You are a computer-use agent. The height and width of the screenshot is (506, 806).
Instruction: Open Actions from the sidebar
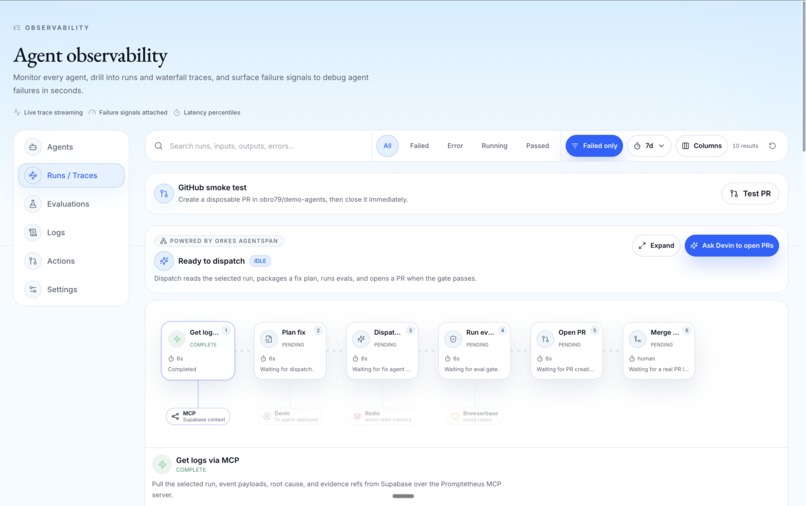(71, 261)
